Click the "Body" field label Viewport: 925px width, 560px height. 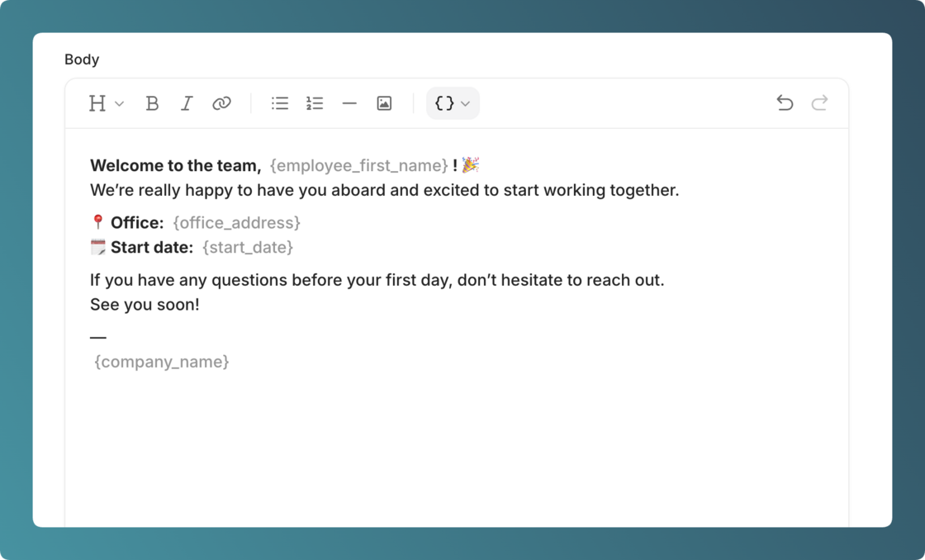point(82,59)
